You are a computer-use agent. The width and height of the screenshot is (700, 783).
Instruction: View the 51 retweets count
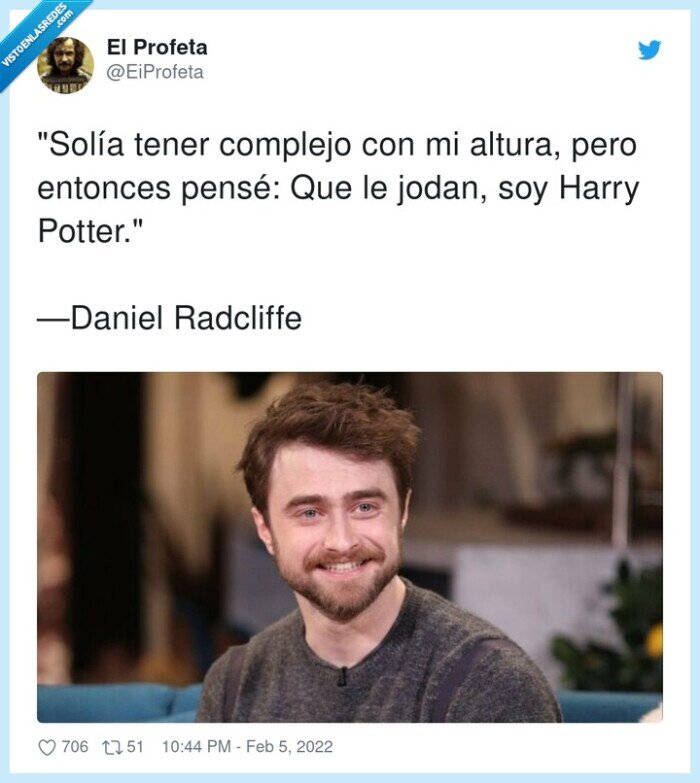(x=135, y=747)
